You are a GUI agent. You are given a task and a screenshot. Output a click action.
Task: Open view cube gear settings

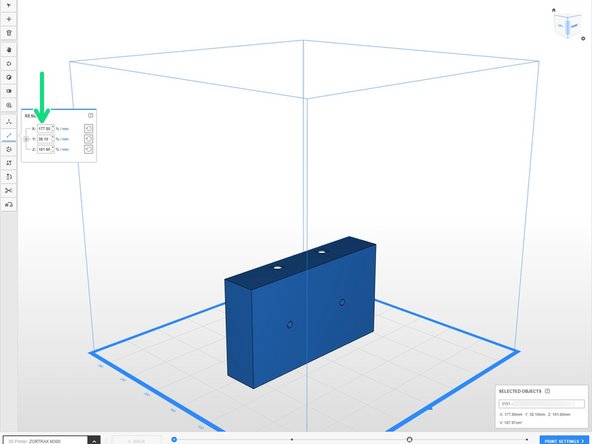coord(583,39)
